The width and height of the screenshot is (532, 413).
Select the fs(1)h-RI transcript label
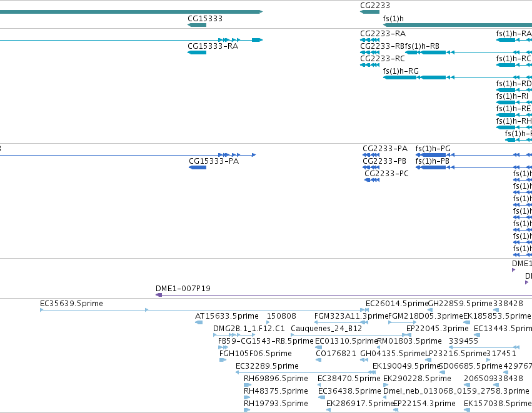pos(512,96)
